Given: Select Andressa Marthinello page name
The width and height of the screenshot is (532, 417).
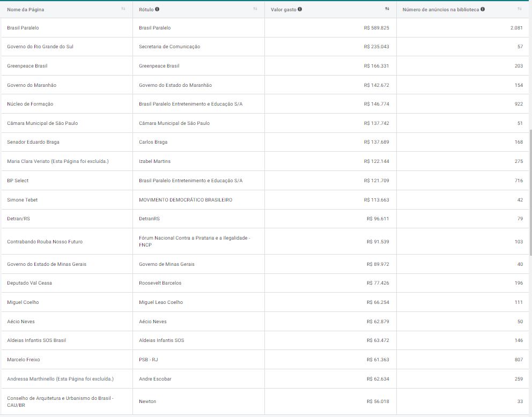Looking at the screenshot, I should [x=61, y=379].
